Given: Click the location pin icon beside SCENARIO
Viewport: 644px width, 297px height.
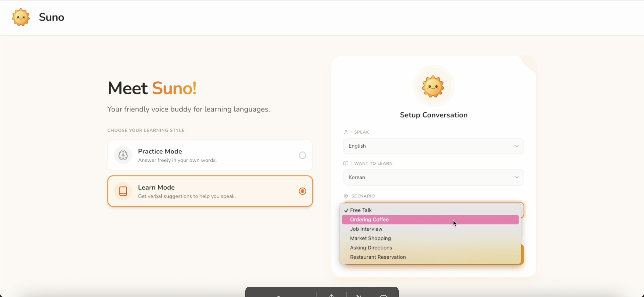Looking at the screenshot, I should coord(346,196).
